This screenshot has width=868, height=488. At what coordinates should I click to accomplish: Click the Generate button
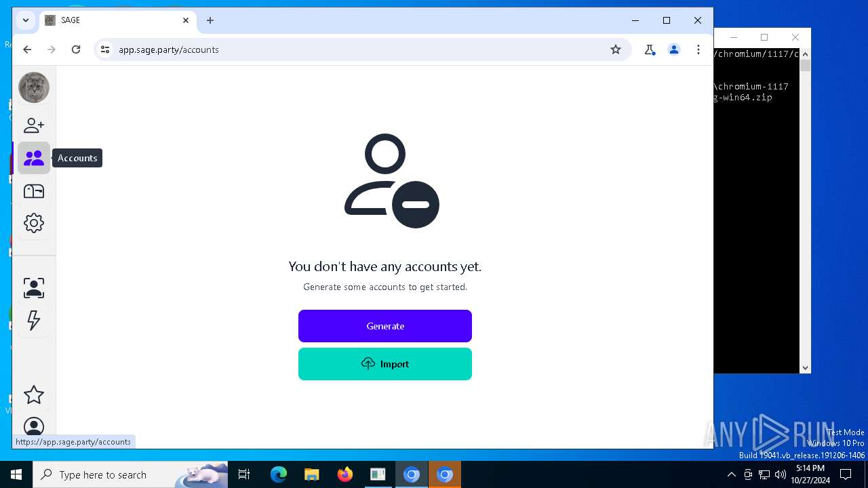(385, 326)
